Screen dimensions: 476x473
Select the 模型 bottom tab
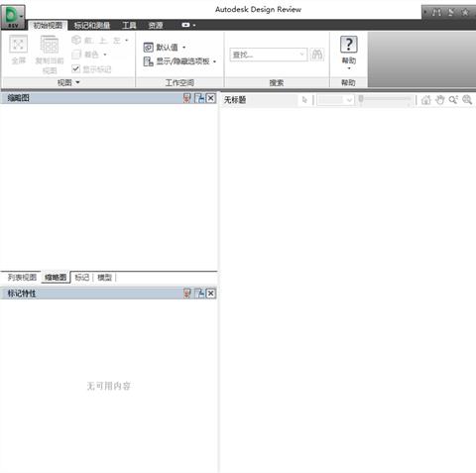[105, 277]
